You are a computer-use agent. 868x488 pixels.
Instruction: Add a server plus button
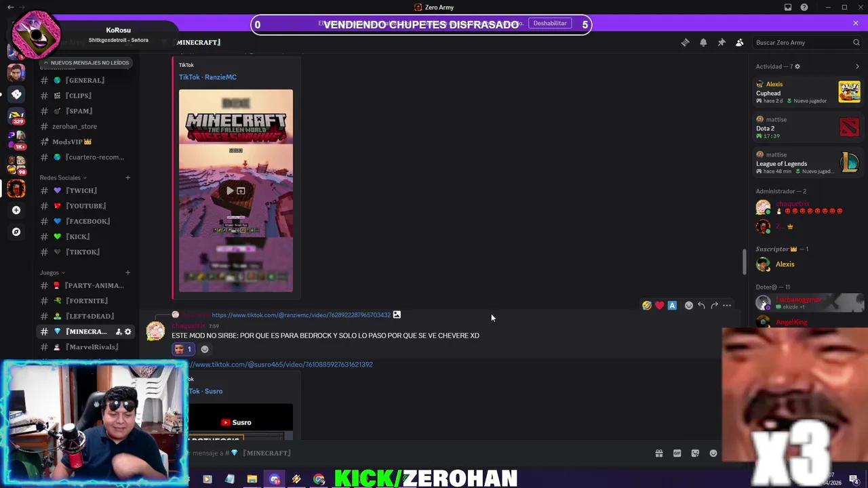16,210
